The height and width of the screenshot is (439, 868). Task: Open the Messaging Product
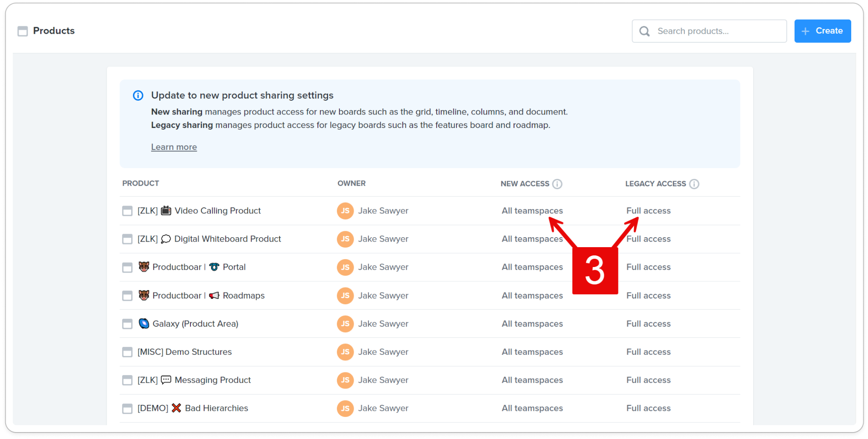[194, 380]
